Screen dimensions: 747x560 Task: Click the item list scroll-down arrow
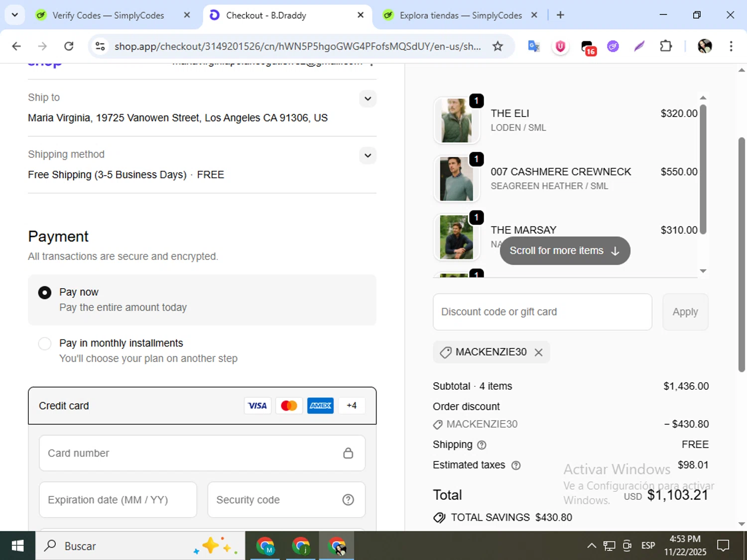703,271
